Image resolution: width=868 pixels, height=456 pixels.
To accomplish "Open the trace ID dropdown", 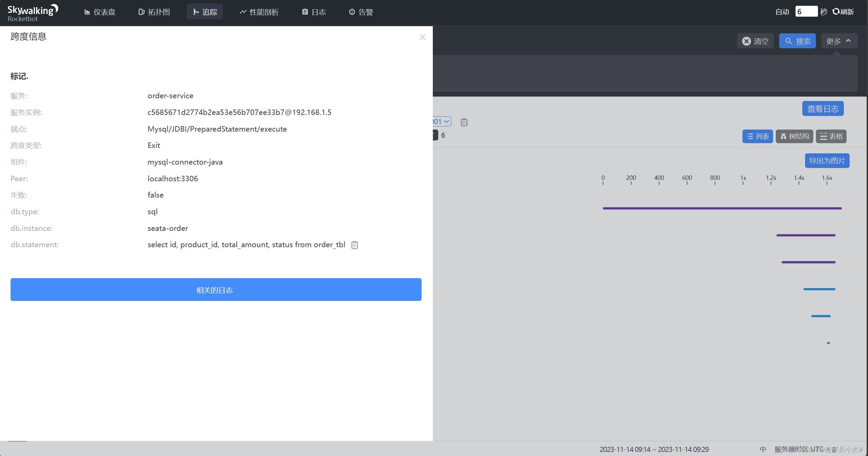I will click(x=442, y=122).
